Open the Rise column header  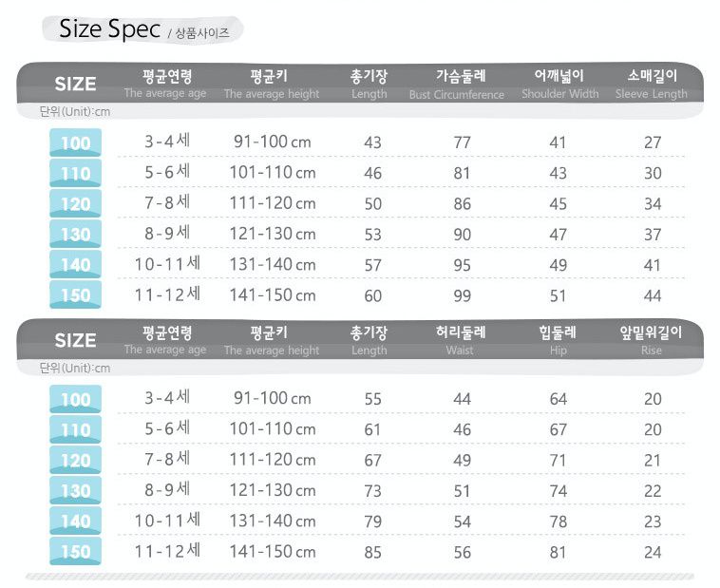(x=652, y=340)
